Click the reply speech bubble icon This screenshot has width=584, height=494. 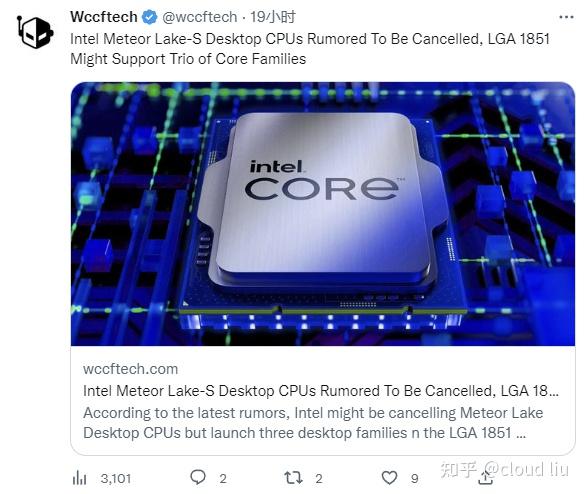click(x=198, y=477)
